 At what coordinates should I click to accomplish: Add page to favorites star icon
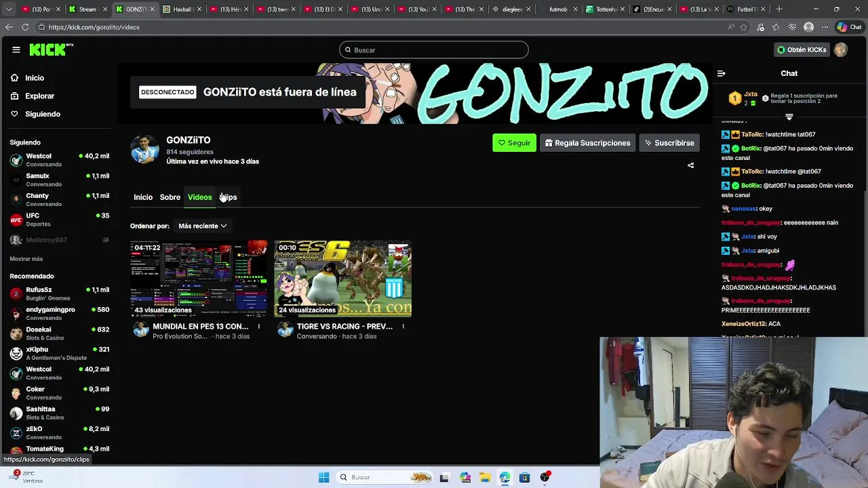click(745, 27)
